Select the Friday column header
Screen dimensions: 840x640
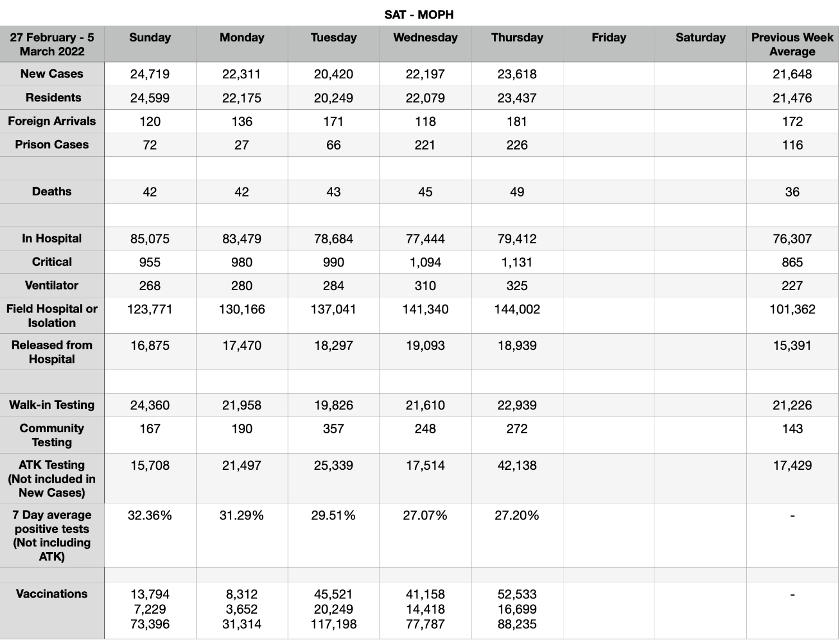point(609,44)
